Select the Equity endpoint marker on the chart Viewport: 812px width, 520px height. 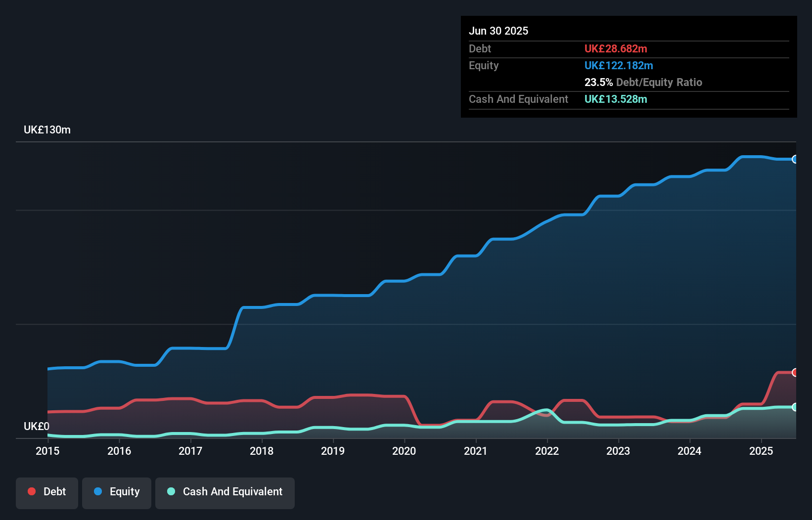click(x=795, y=159)
